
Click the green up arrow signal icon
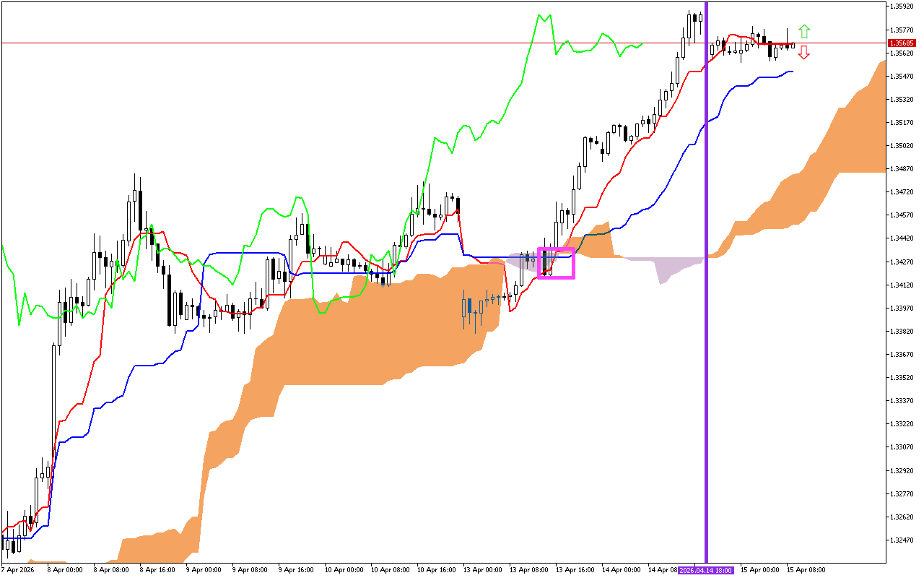click(803, 33)
